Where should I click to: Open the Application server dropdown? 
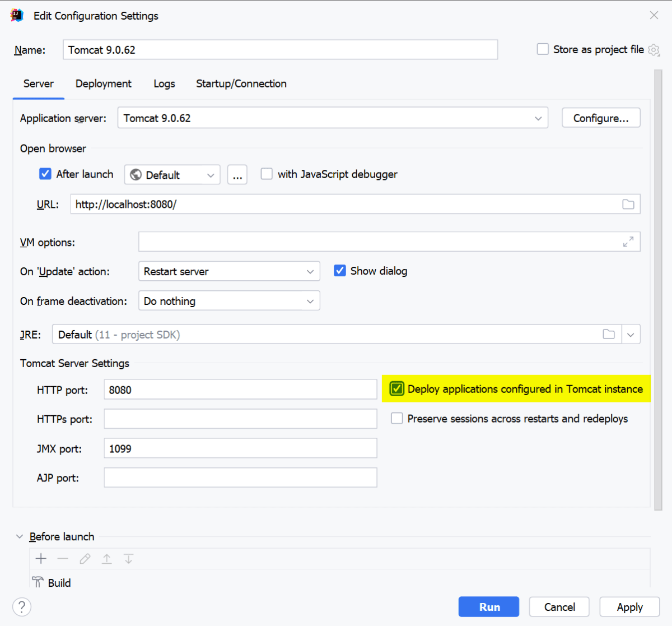tap(333, 118)
